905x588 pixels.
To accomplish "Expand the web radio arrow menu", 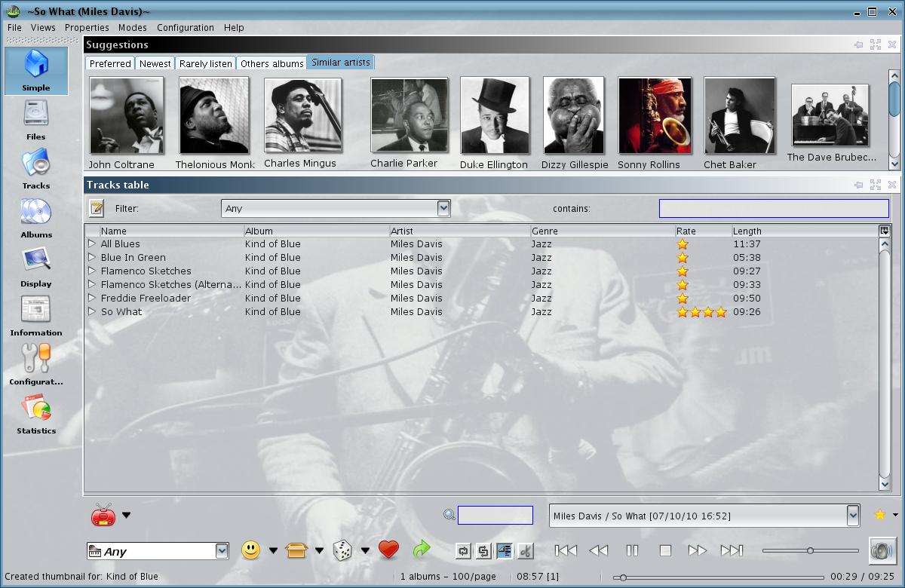I will (126, 516).
